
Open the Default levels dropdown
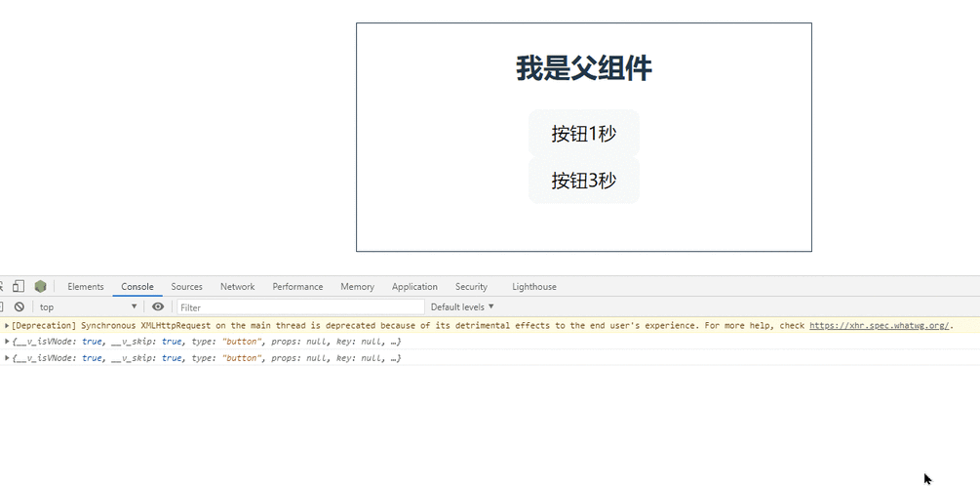tap(462, 306)
